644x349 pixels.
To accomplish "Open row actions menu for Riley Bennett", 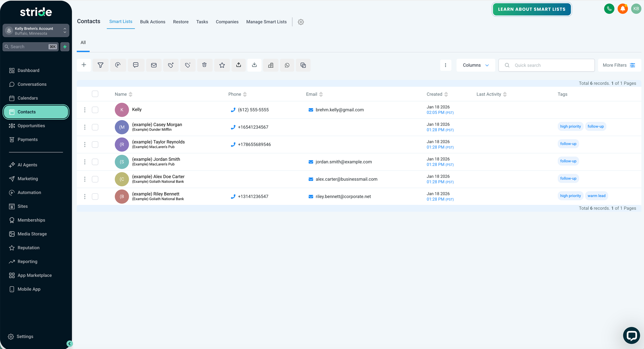I will (85, 196).
